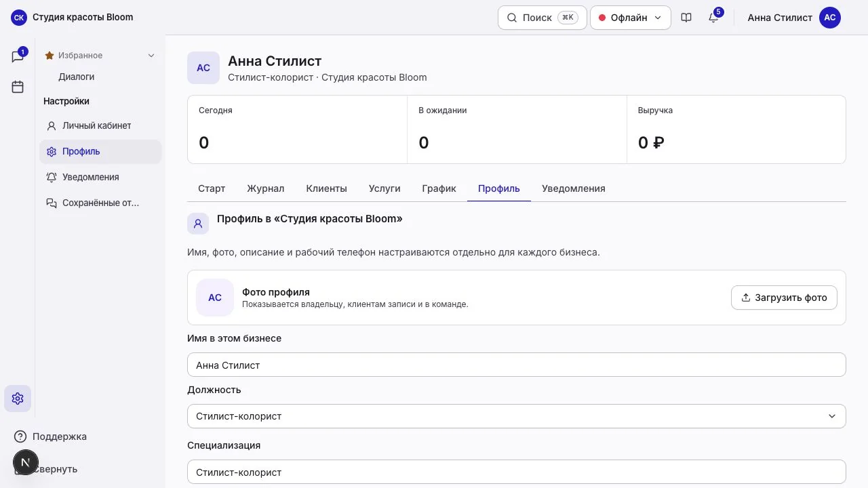This screenshot has height=488, width=868.
Task: Open Уведомления in the settings sidebar
Action: [100, 178]
